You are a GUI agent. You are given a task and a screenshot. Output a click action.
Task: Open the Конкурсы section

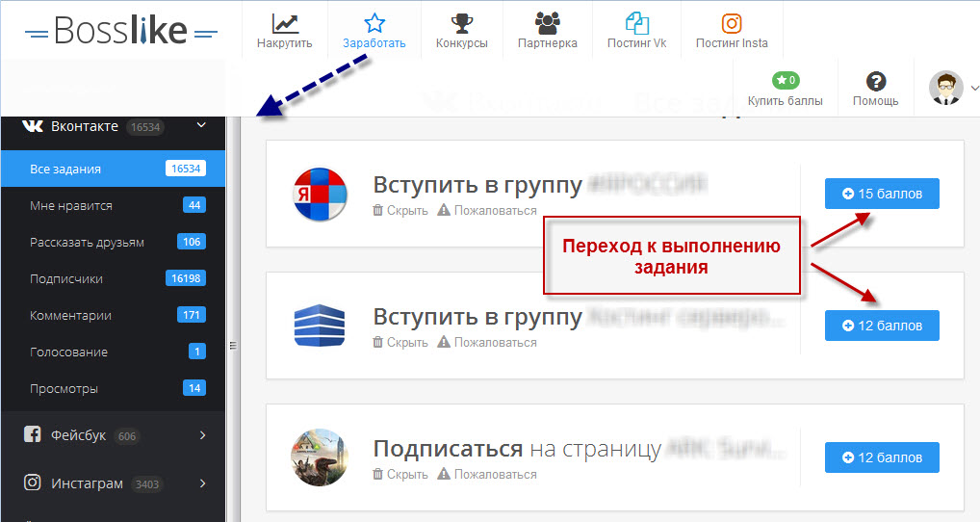pos(462,31)
